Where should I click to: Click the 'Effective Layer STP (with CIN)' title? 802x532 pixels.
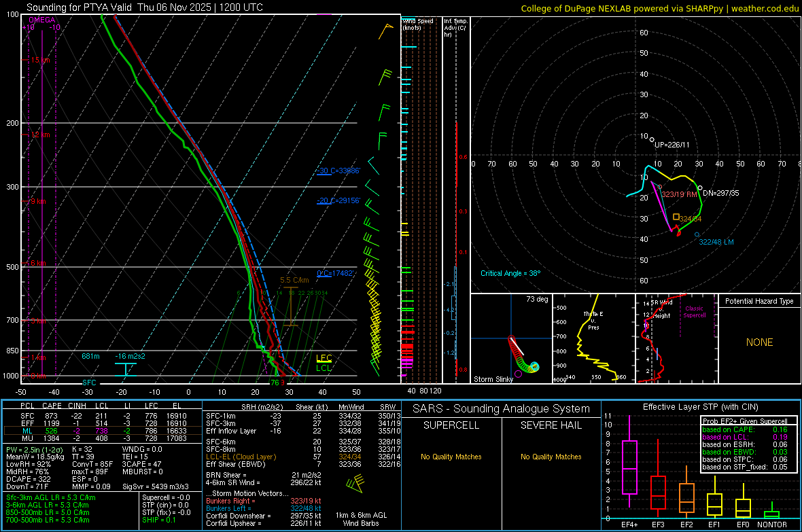700,407
